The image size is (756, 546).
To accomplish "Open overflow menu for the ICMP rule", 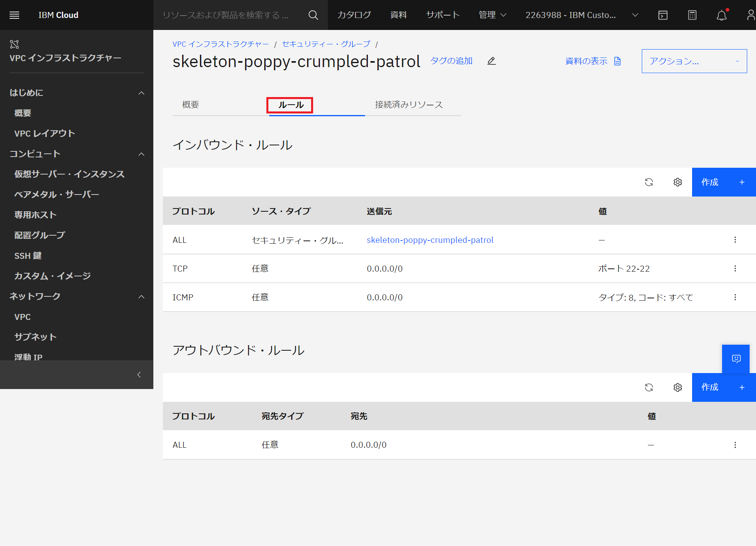I will pos(735,297).
